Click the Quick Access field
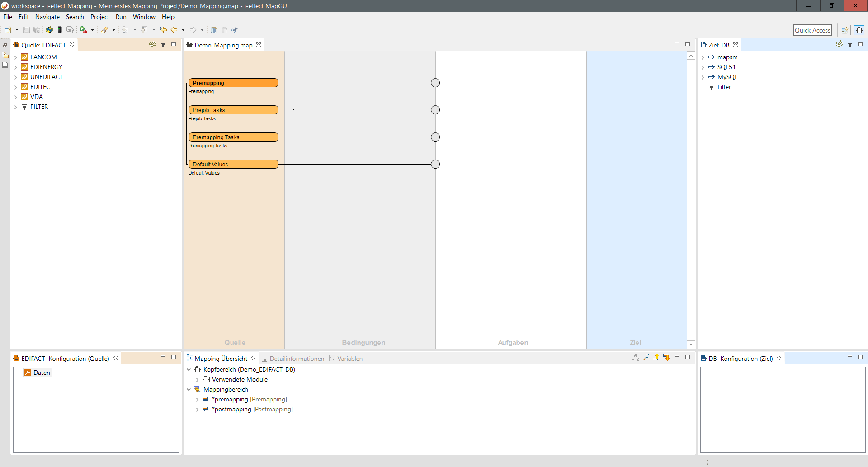The image size is (868, 467). click(812, 30)
